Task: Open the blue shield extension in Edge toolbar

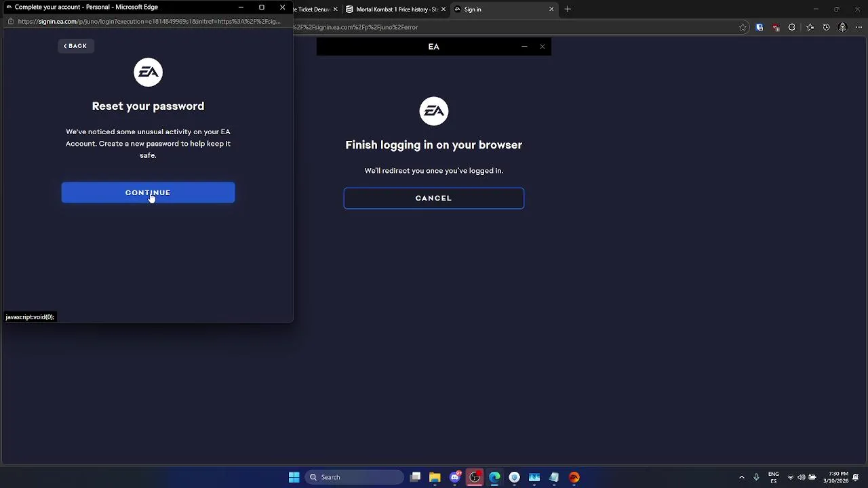Action: pyautogui.click(x=759, y=27)
